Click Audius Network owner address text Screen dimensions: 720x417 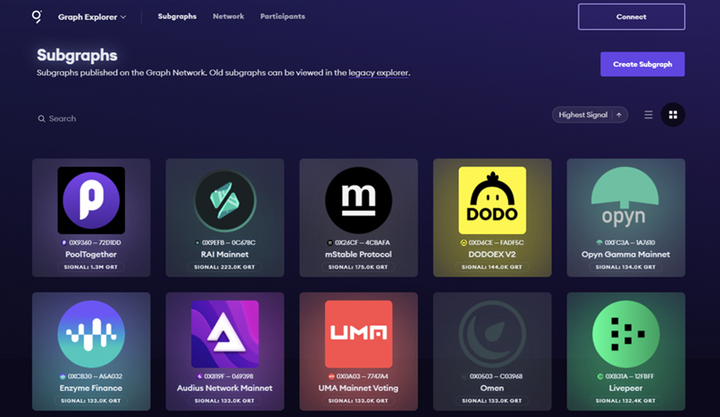point(228,376)
